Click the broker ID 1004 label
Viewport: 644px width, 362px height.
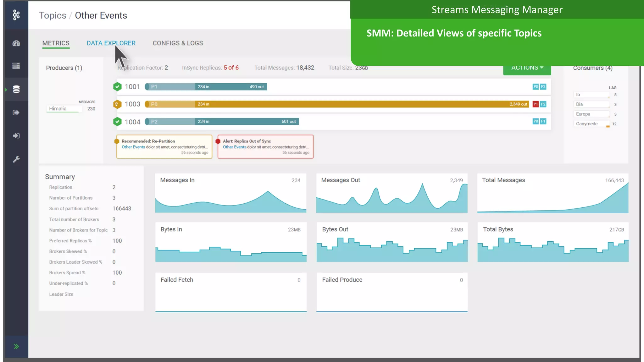pos(132,122)
